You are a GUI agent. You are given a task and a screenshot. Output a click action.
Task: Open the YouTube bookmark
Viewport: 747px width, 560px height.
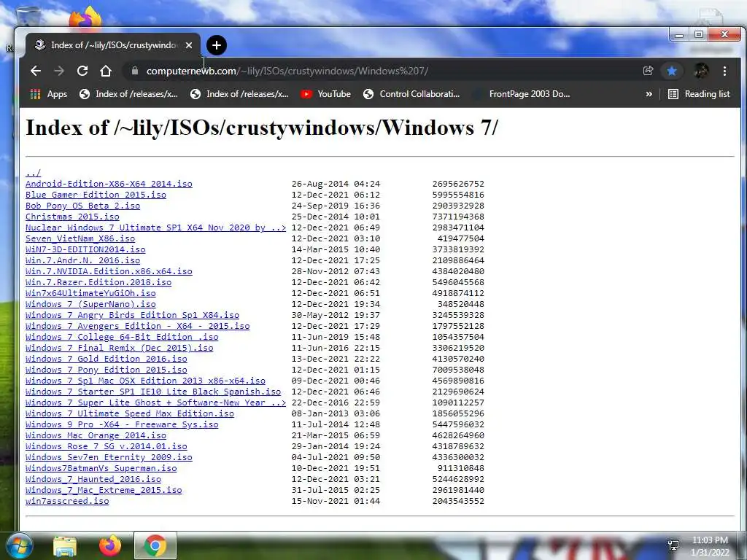[x=326, y=94]
